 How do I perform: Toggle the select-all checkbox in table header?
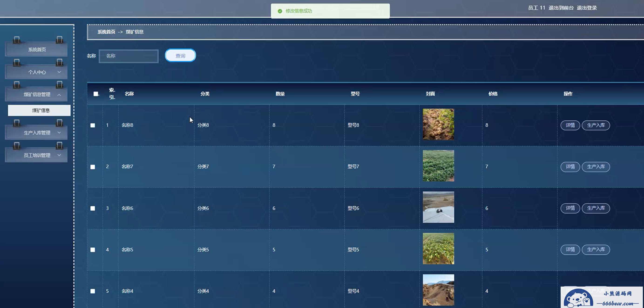96,94
